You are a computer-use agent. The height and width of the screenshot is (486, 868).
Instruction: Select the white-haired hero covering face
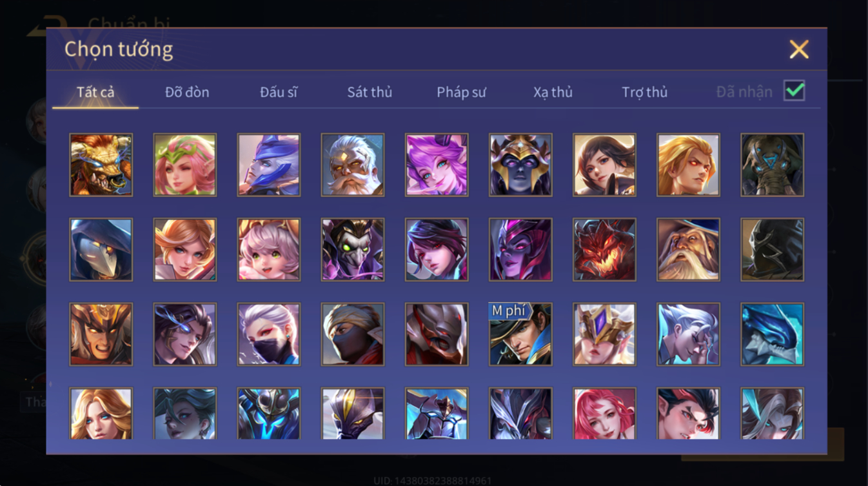688,334
